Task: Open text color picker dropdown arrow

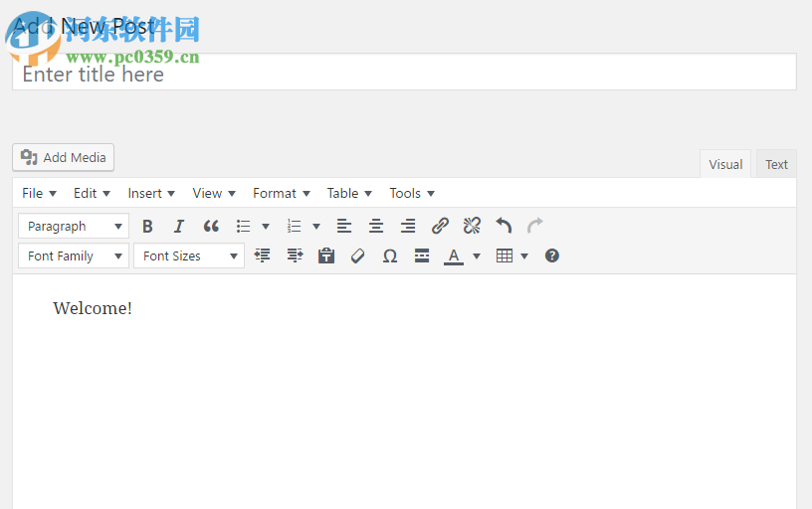Action: (477, 255)
